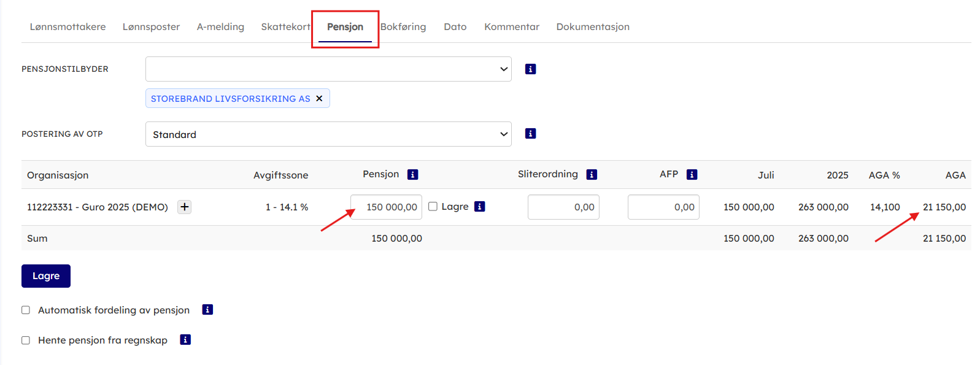Remove Storebrand Livsforsikring AS tag

pos(319,99)
